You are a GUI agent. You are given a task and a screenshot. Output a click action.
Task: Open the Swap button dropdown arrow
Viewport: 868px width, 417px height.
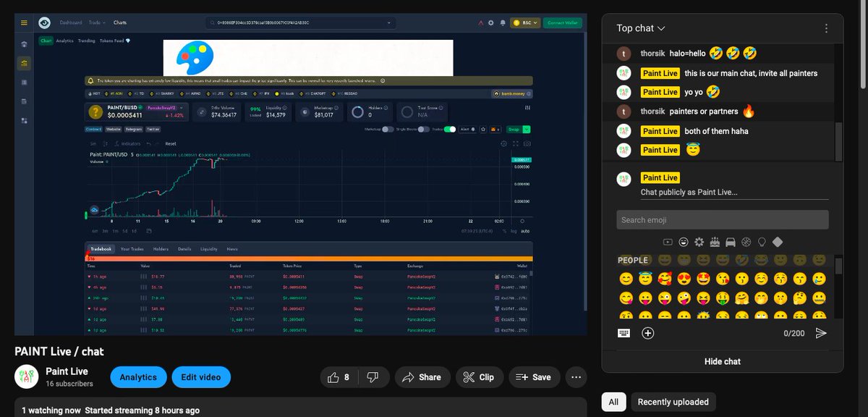click(527, 129)
